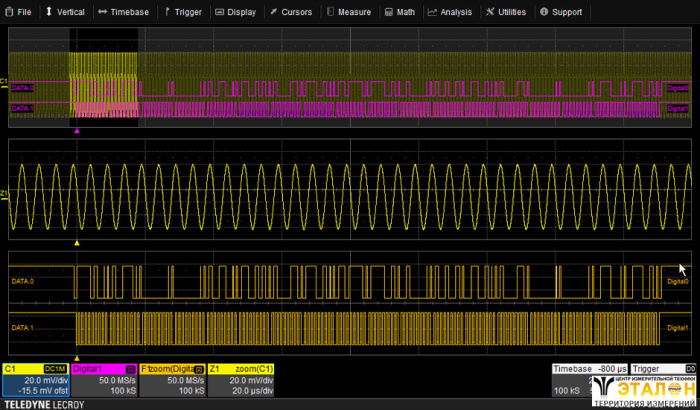
Task: Click the Vertical menu arrow icon
Action: pyautogui.click(x=49, y=12)
